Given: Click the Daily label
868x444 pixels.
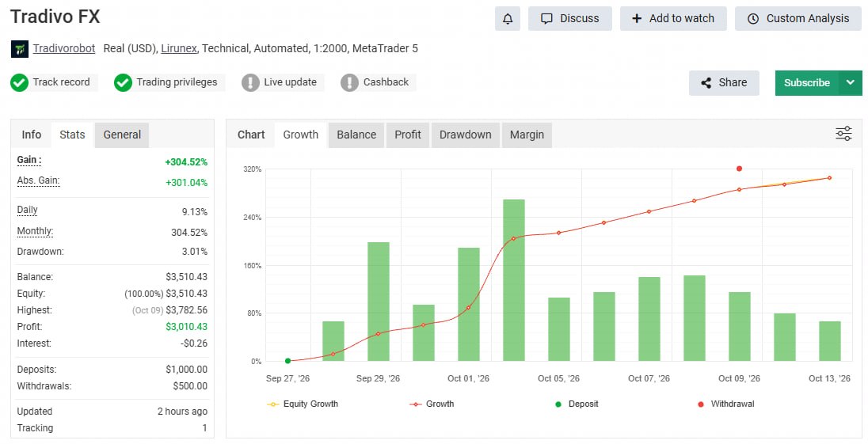Looking at the screenshot, I should tap(28, 210).
